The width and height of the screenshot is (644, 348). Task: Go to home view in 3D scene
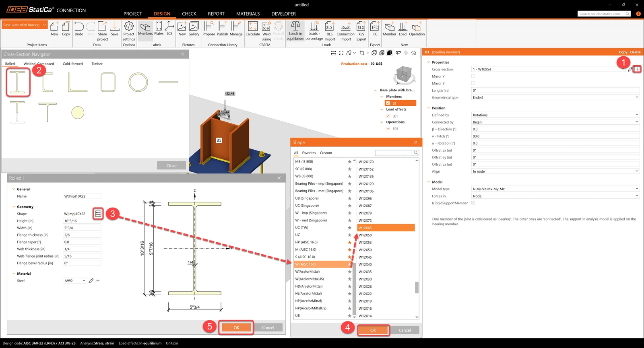coord(414,53)
